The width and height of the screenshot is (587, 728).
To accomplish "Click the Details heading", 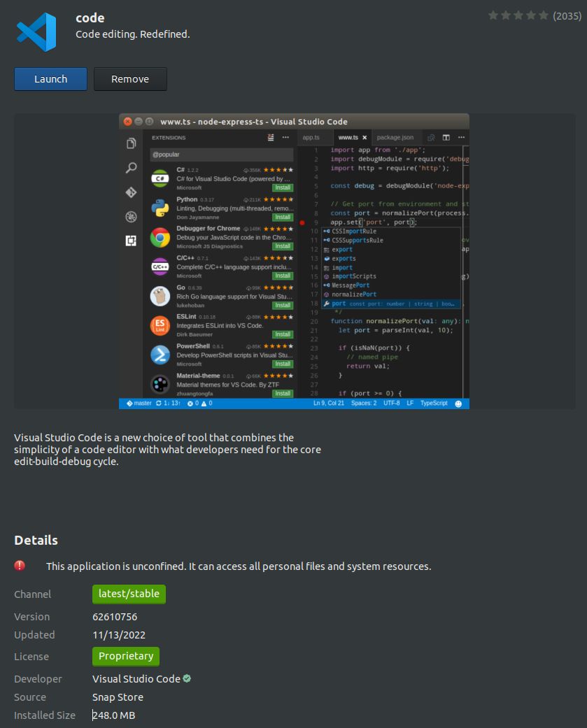I will [x=36, y=541].
